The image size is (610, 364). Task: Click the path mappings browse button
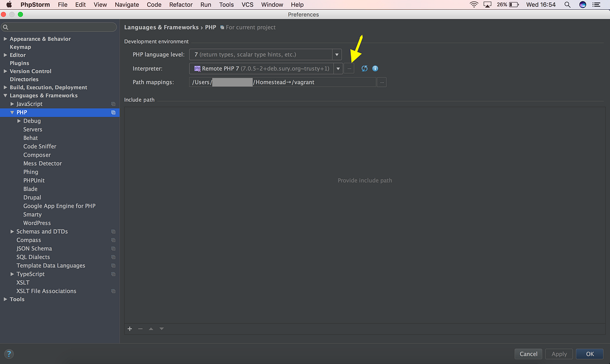[x=382, y=82]
